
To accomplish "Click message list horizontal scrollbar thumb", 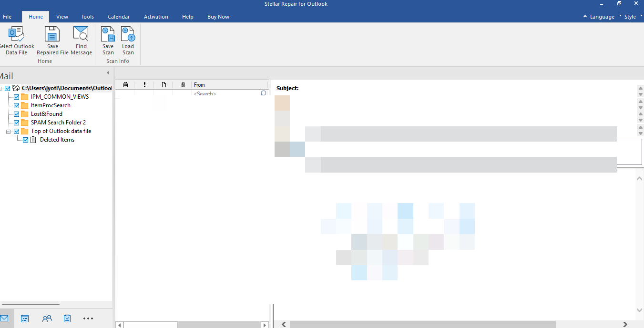I will (151, 325).
